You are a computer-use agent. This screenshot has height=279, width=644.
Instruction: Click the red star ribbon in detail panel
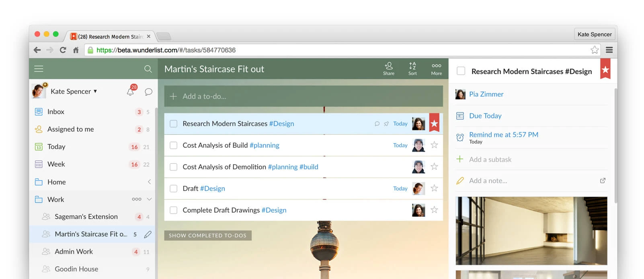click(x=605, y=69)
